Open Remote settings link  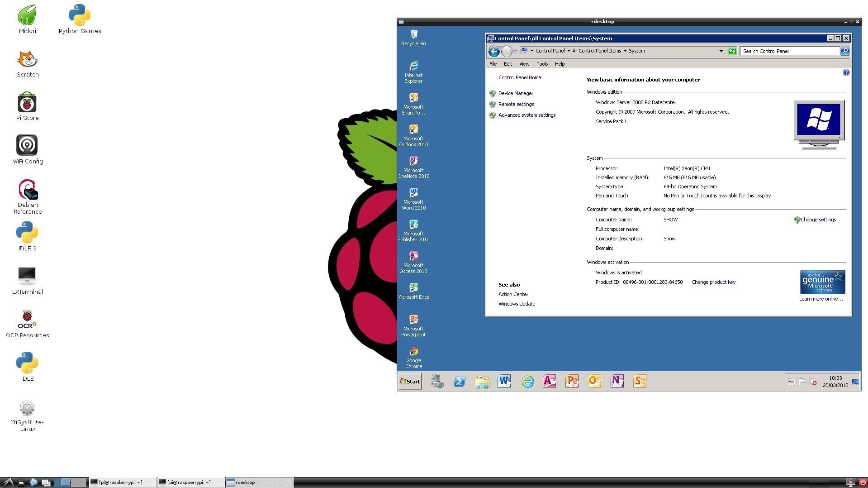pyautogui.click(x=516, y=104)
